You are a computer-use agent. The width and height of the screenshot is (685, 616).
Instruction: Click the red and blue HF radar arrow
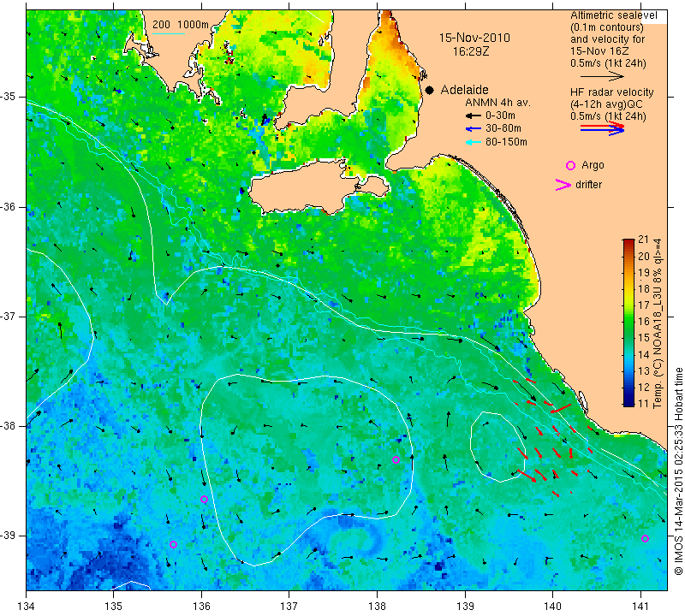pos(602,128)
